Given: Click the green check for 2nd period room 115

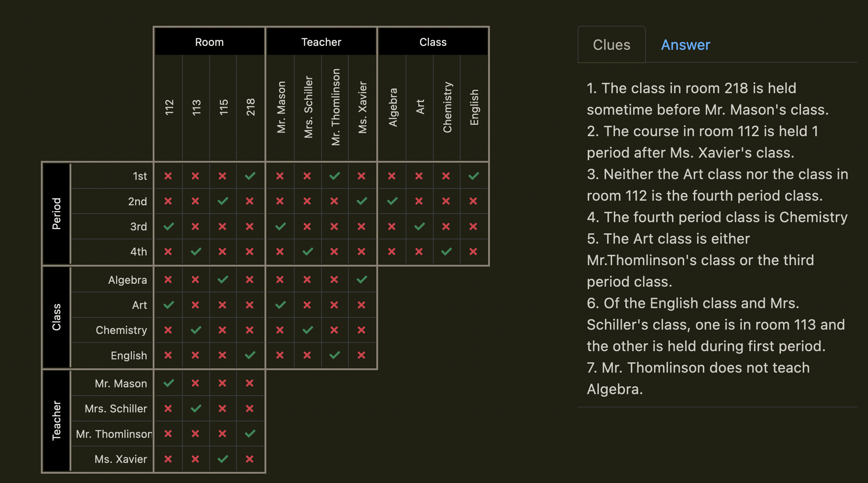Looking at the screenshot, I should coord(223,201).
